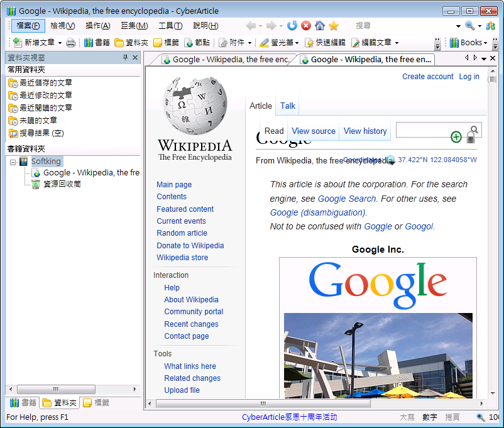Click the red stop loading icon
Image resolution: width=504 pixels, height=428 pixels.
tap(306, 26)
